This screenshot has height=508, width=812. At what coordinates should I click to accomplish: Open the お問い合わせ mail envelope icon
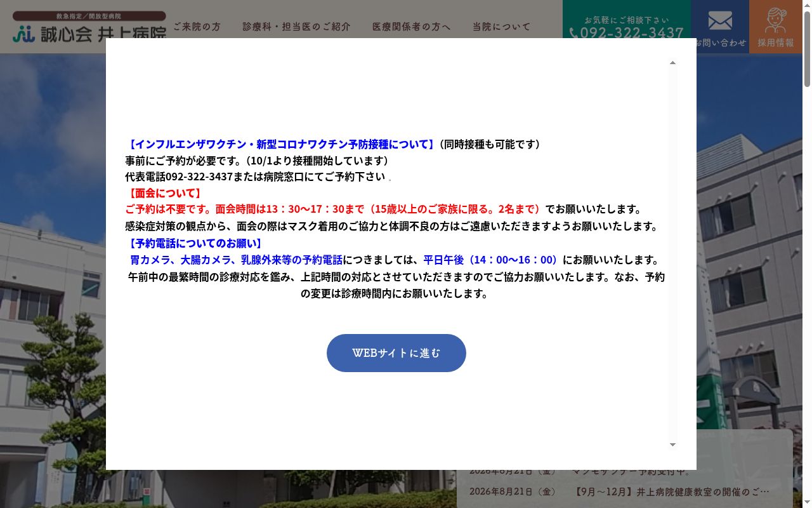coord(720,21)
